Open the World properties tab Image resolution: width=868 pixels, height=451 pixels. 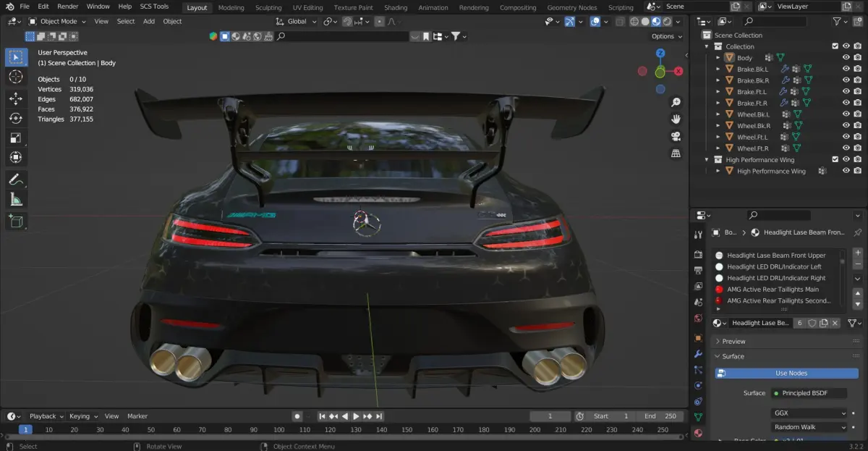click(x=698, y=318)
